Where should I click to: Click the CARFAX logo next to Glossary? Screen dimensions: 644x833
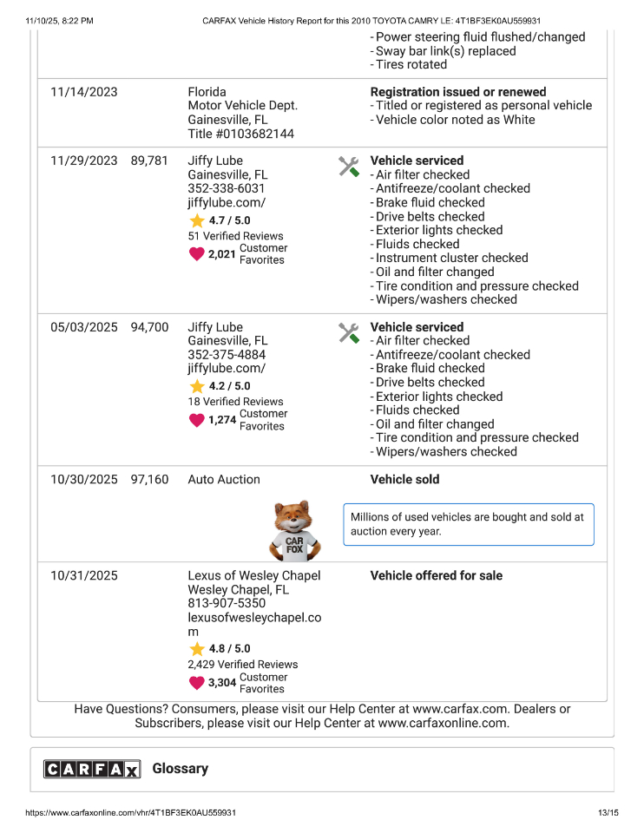92,770
